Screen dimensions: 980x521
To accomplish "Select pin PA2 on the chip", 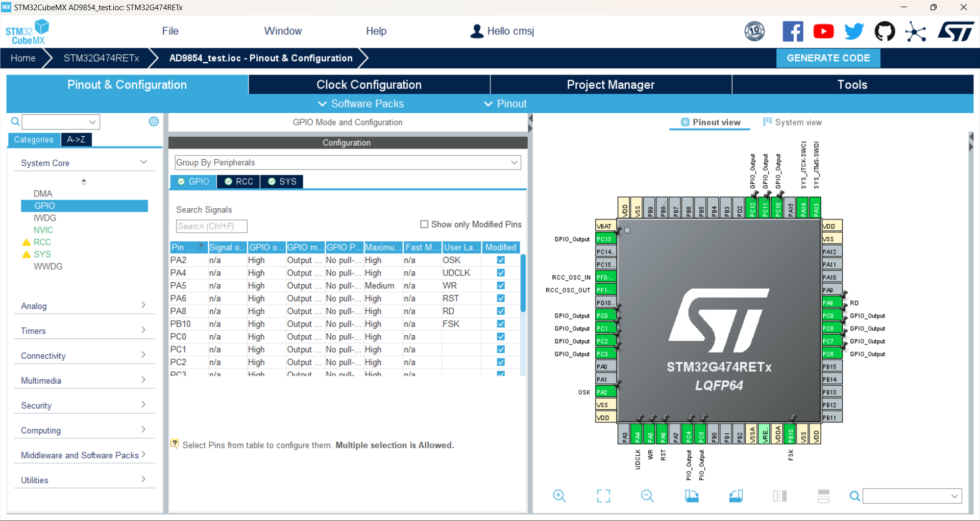I will pyautogui.click(x=606, y=392).
